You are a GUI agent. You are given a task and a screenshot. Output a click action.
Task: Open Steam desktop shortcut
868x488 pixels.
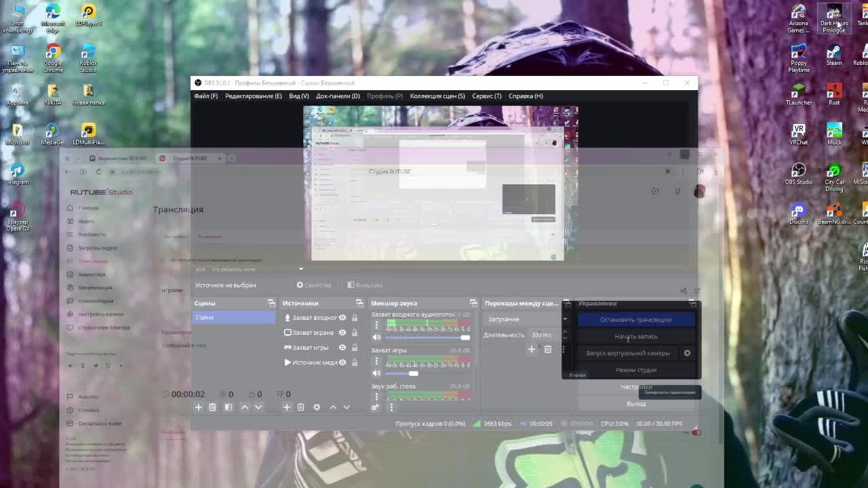pyautogui.click(x=834, y=55)
